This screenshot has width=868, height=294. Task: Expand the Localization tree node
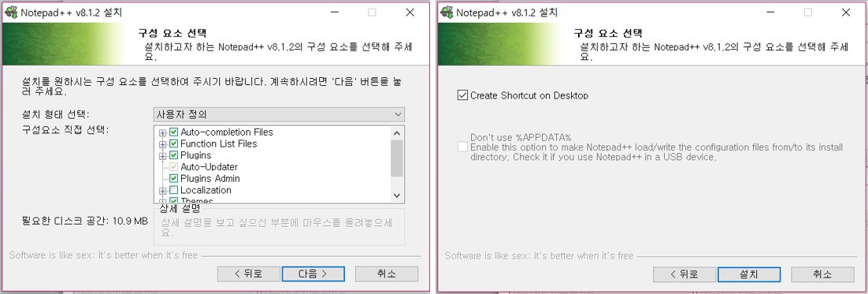163,191
